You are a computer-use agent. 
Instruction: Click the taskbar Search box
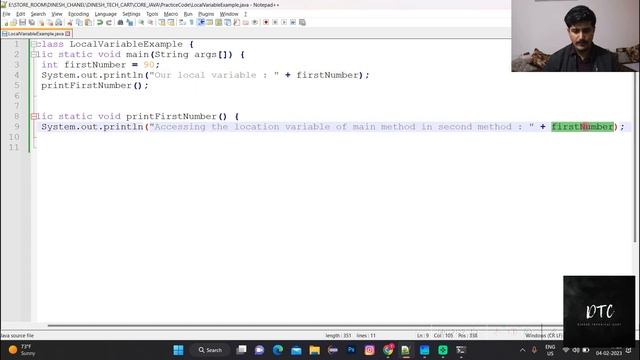coord(210,350)
